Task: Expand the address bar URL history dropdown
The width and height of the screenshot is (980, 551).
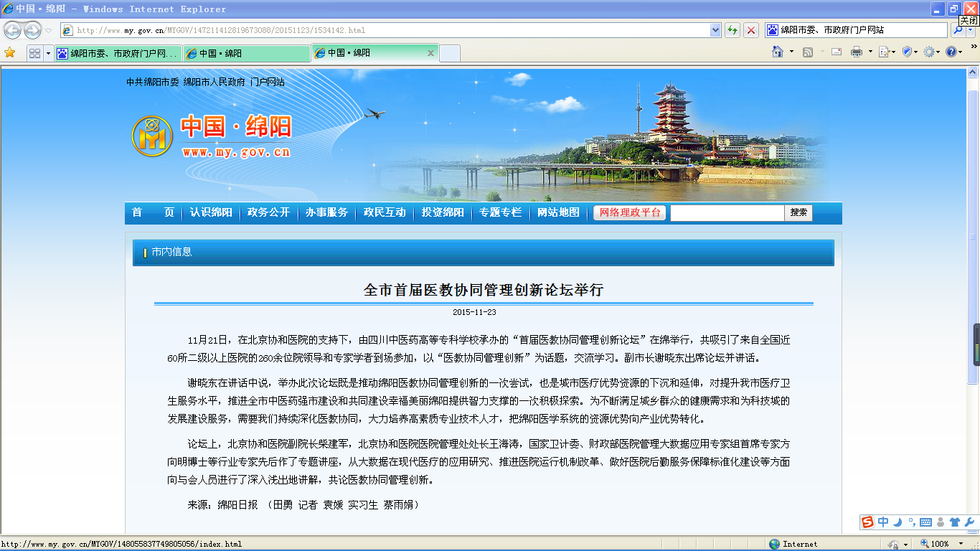Action: click(715, 30)
